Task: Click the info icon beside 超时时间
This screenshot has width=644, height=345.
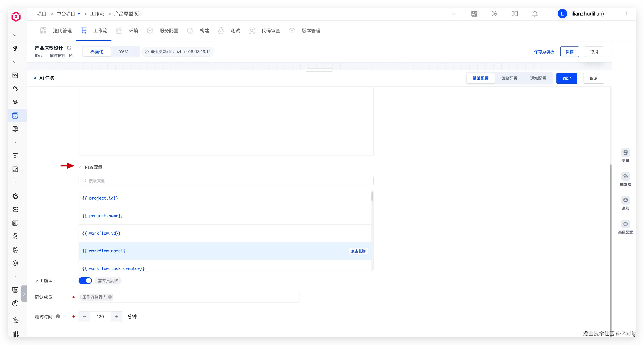Action: click(x=58, y=316)
